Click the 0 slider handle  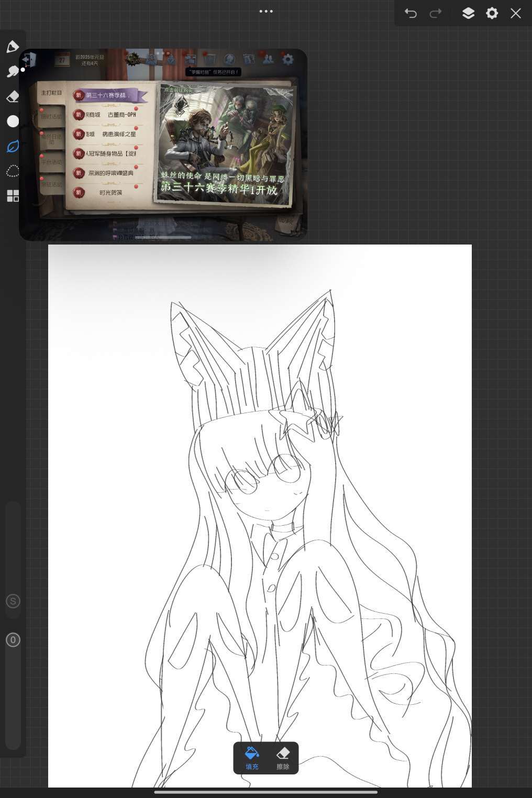click(x=13, y=640)
